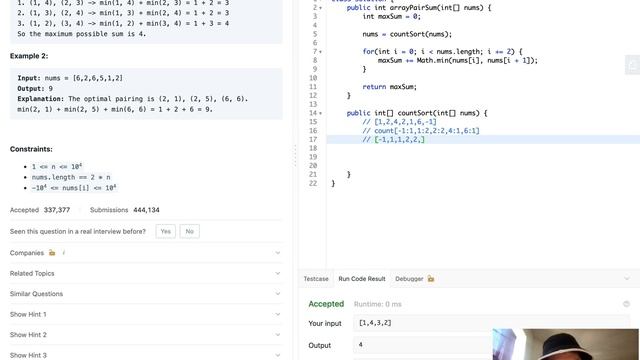640x360 pixels.
Task: Click Submissions count 444,134
Action: [146, 210]
